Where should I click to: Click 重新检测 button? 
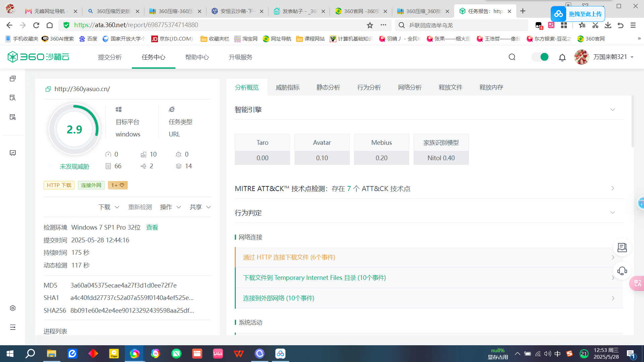click(x=140, y=207)
